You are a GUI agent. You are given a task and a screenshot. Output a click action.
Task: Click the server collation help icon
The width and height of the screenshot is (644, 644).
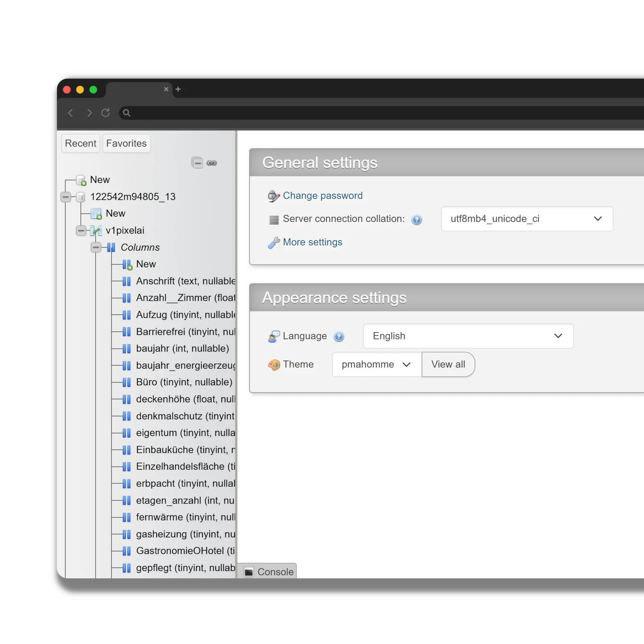coord(417,219)
